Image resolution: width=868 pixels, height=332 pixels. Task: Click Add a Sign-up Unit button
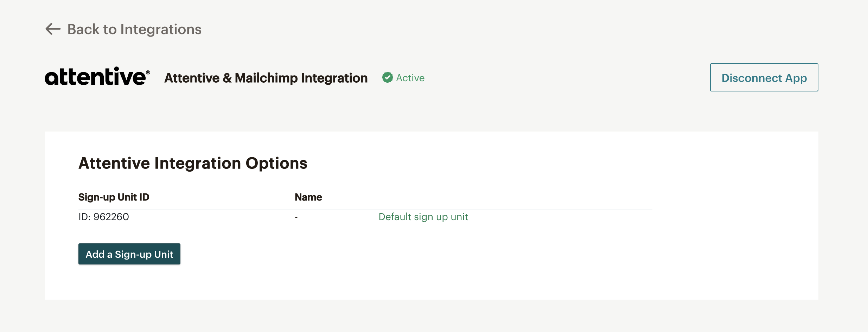[129, 254]
